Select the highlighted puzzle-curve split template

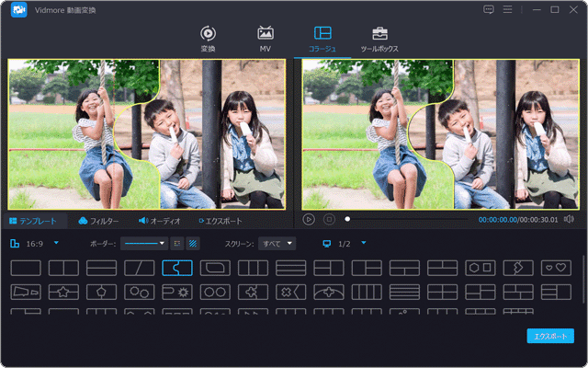[177, 268]
